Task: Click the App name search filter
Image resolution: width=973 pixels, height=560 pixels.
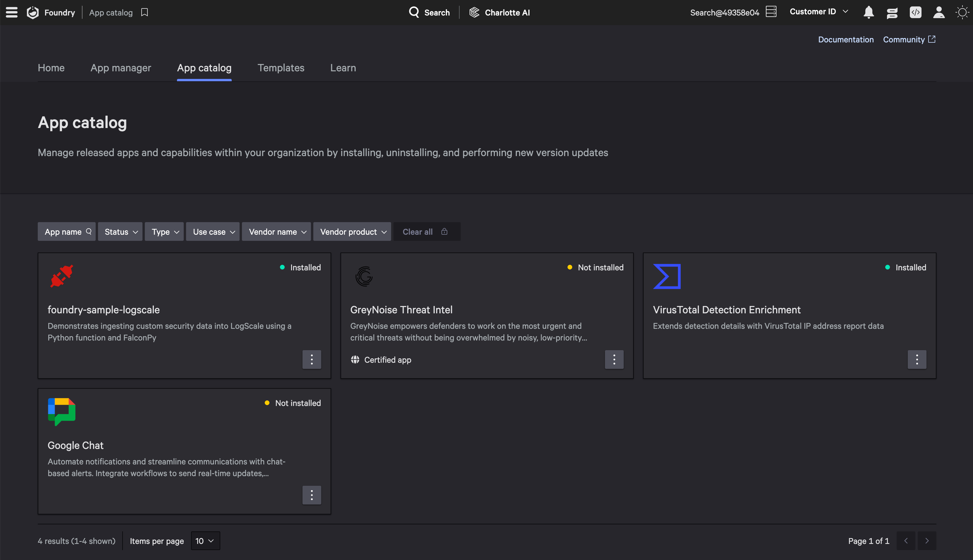Action: click(x=67, y=231)
